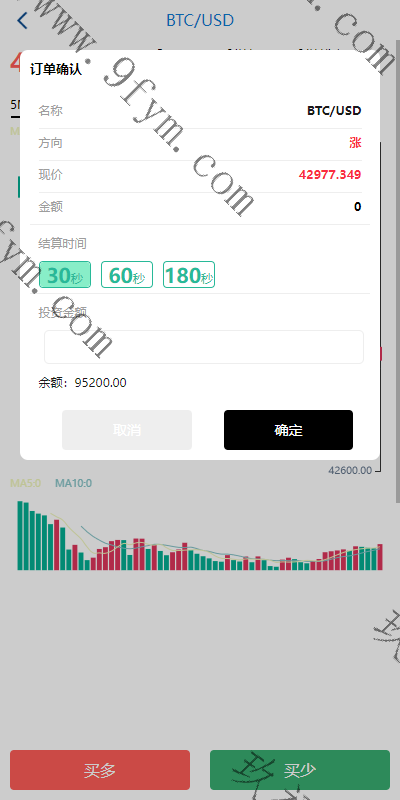Tap the green 买少 button
400x800 pixels.
(x=299, y=770)
